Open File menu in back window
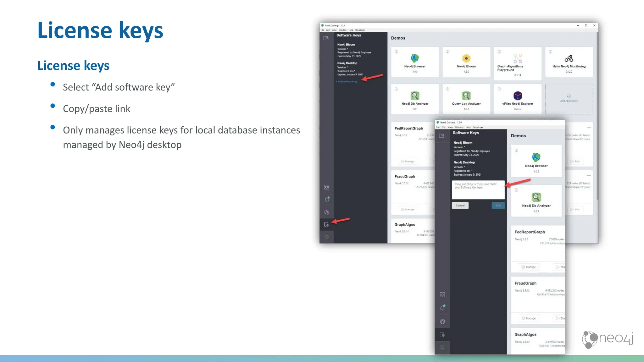 click(322, 30)
